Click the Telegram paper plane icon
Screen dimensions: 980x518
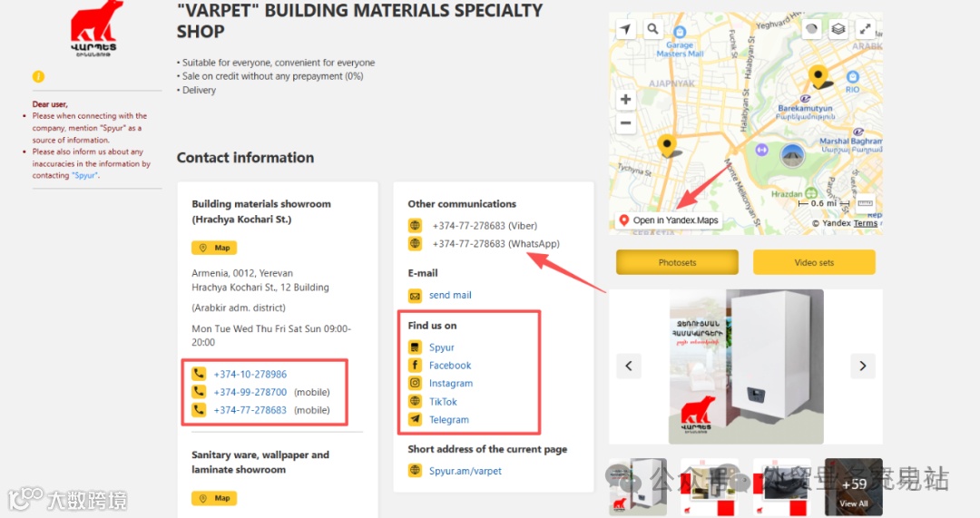[415, 419]
